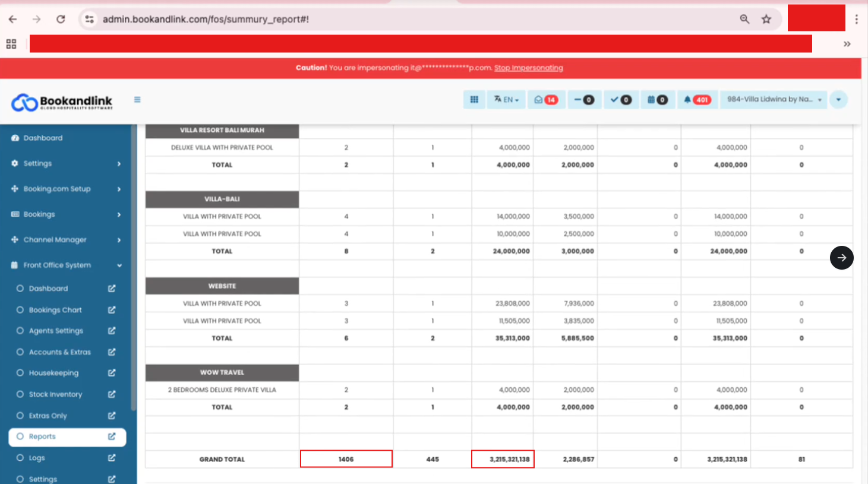Select the radio button next to Stock Inventory

[x=20, y=394]
